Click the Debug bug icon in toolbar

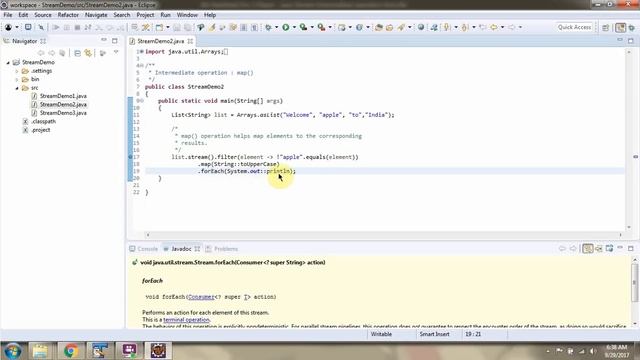pyautogui.click(x=268, y=27)
